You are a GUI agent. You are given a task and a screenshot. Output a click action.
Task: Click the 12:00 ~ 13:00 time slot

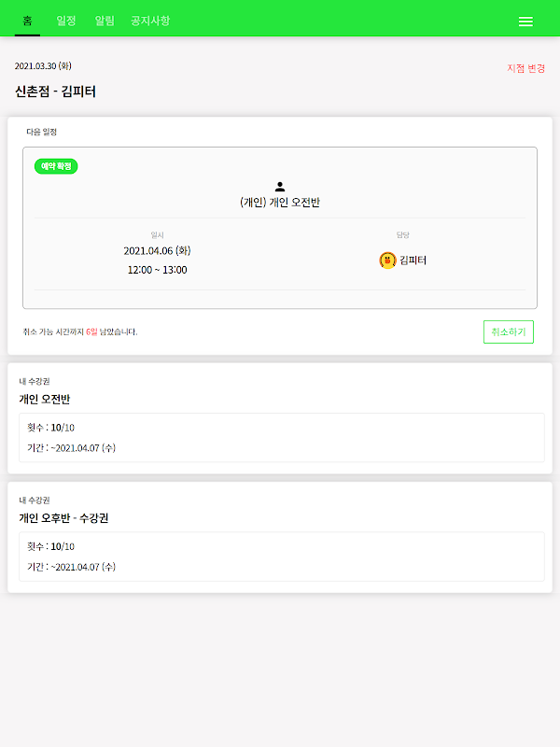click(x=157, y=270)
